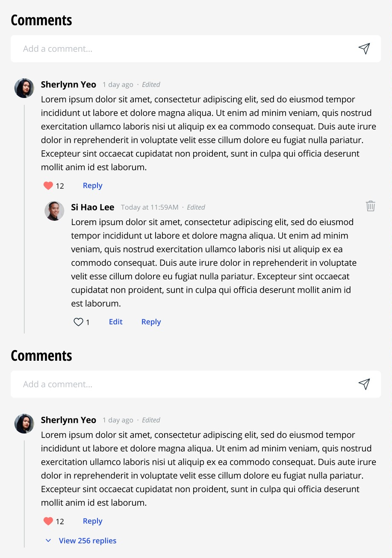
Task: Reply to the bottom Sherlynn Yeo comment
Action: (92, 521)
